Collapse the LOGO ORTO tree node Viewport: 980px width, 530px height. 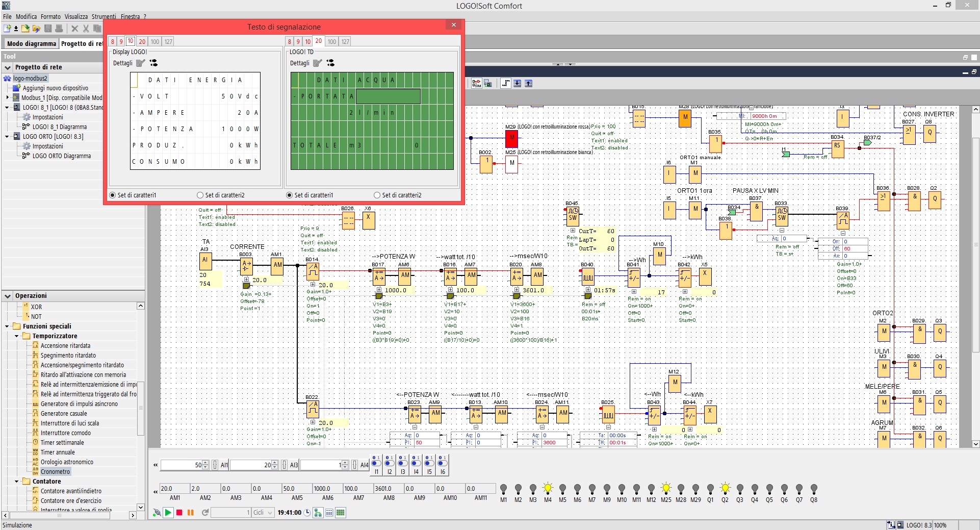(7, 137)
